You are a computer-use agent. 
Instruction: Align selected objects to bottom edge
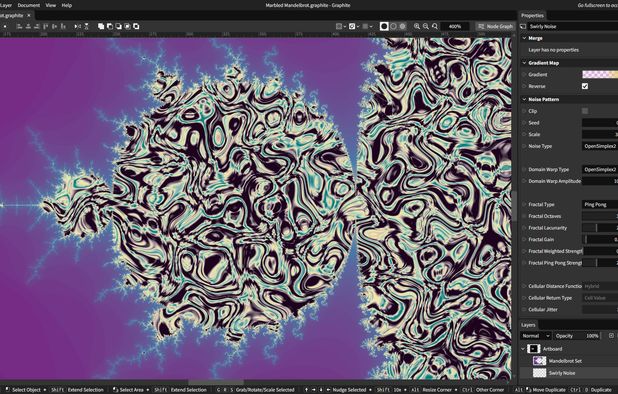(63, 26)
